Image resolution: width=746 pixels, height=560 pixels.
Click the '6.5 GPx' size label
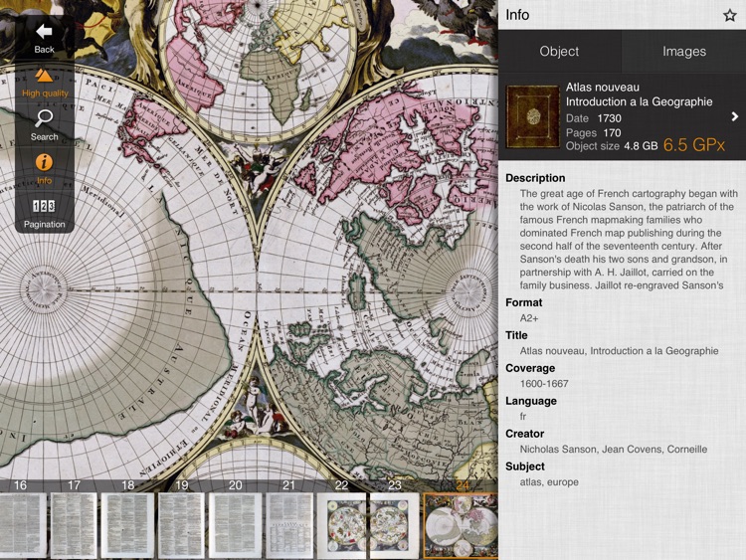click(x=693, y=145)
